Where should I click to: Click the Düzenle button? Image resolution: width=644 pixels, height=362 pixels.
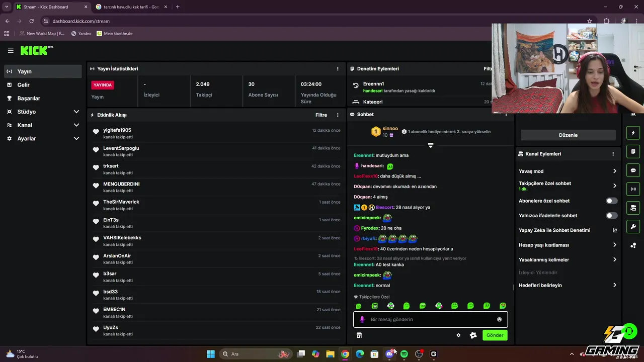click(568, 135)
